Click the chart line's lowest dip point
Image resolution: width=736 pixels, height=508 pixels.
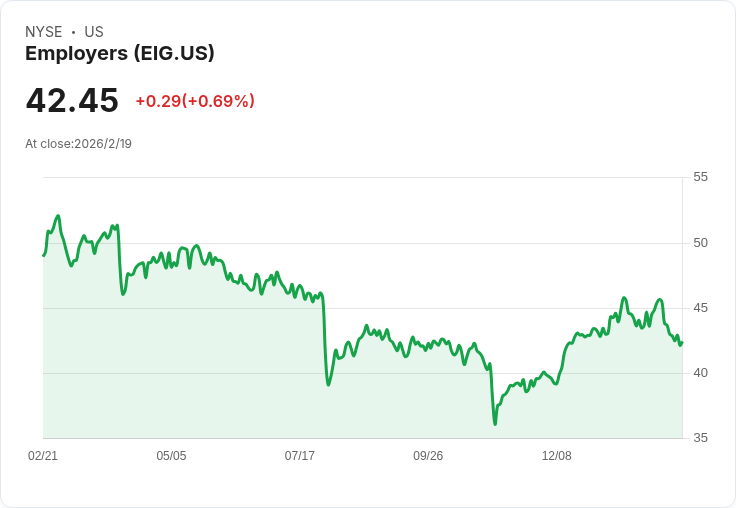point(495,424)
